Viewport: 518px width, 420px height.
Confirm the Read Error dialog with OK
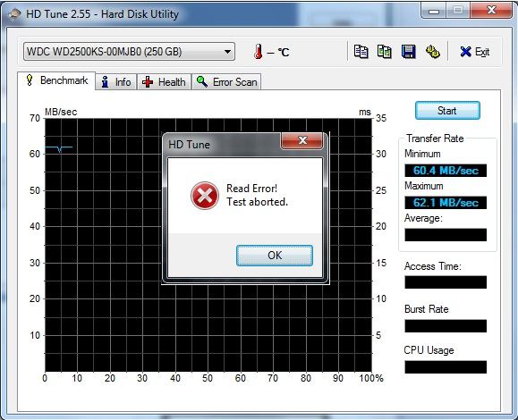275,256
